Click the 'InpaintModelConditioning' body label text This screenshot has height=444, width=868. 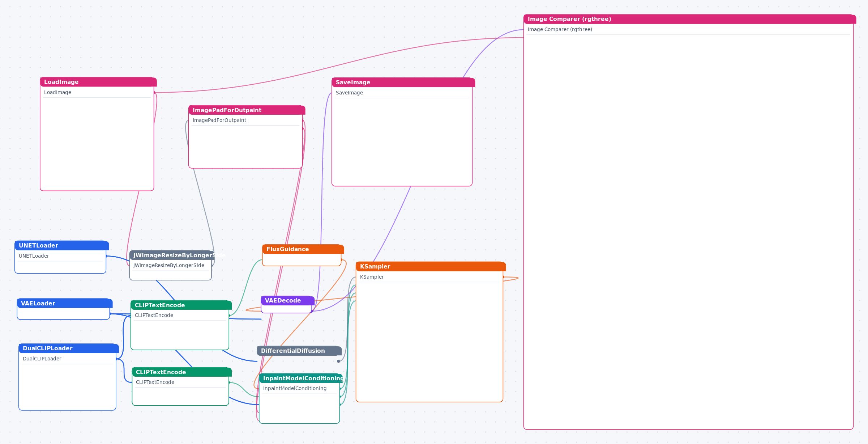pyautogui.click(x=295, y=388)
